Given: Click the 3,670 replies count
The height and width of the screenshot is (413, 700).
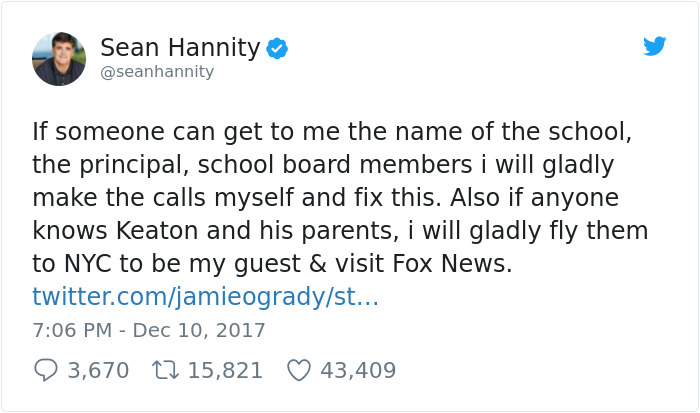Looking at the screenshot, I should click(98, 370).
